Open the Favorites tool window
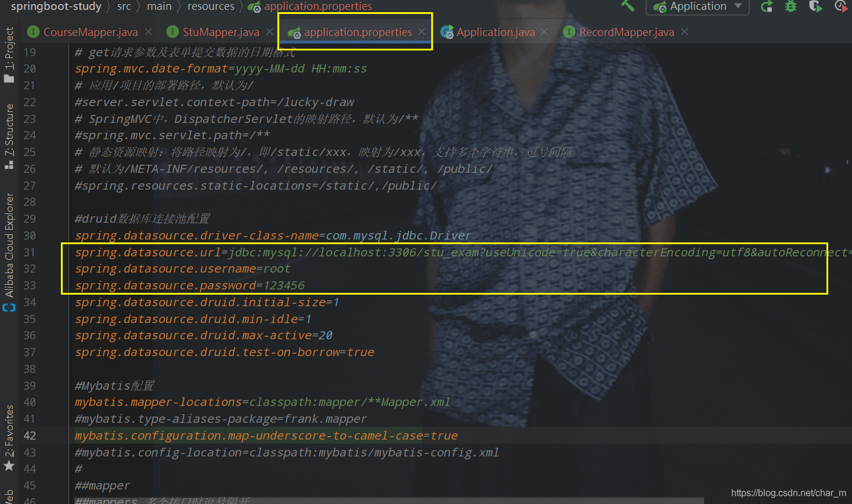Image resolution: width=852 pixels, height=504 pixels. tap(9, 438)
